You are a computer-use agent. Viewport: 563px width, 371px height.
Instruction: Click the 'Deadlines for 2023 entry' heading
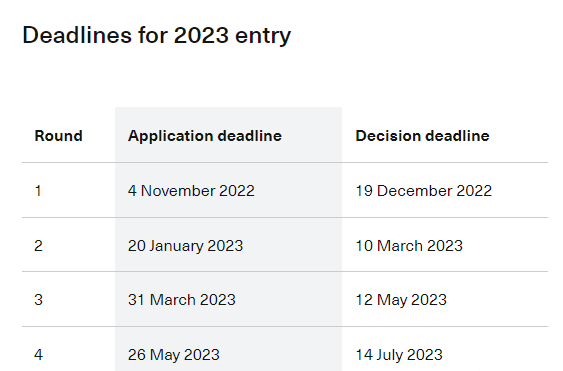click(x=157, y=36)
